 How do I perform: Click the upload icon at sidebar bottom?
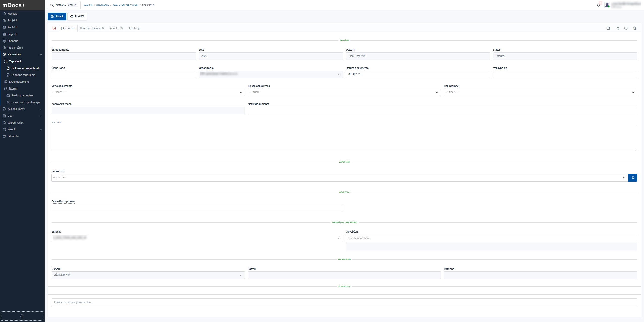[22, 316]
